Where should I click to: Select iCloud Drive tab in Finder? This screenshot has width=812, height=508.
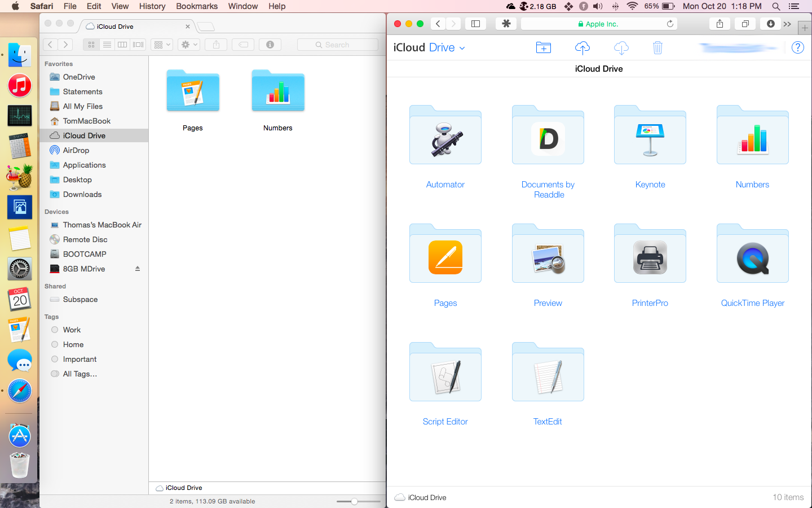138,27
